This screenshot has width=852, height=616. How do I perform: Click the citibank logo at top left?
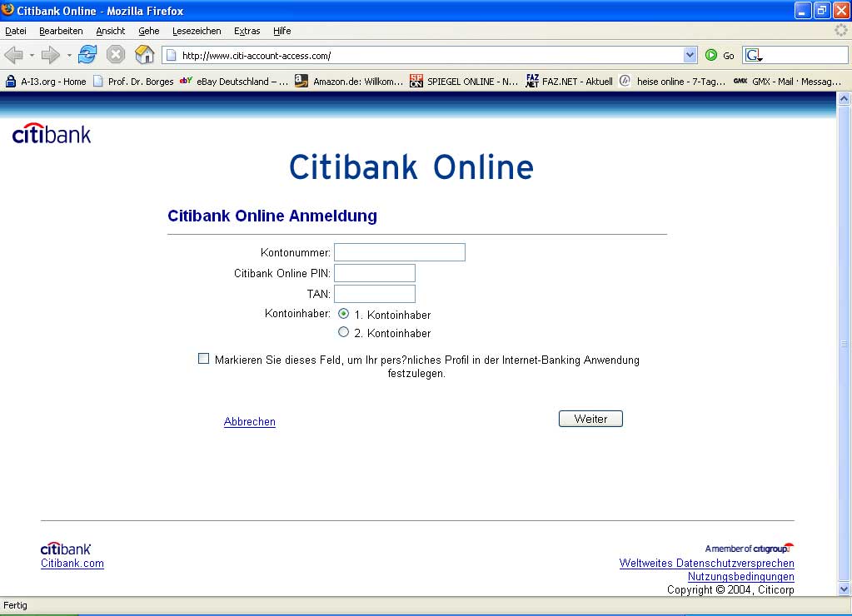pyautogui.click(x=52, y=134)
